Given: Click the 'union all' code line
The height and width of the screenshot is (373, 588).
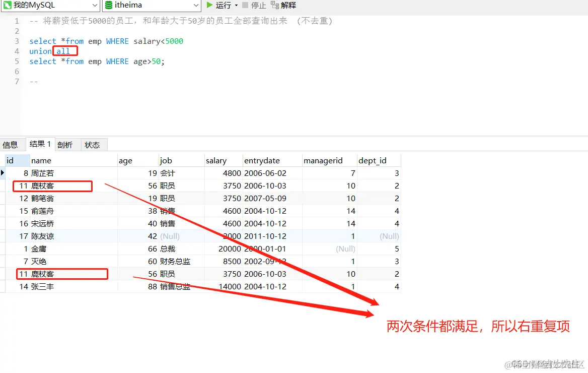Looking at the screenshot, I should 49,51.
